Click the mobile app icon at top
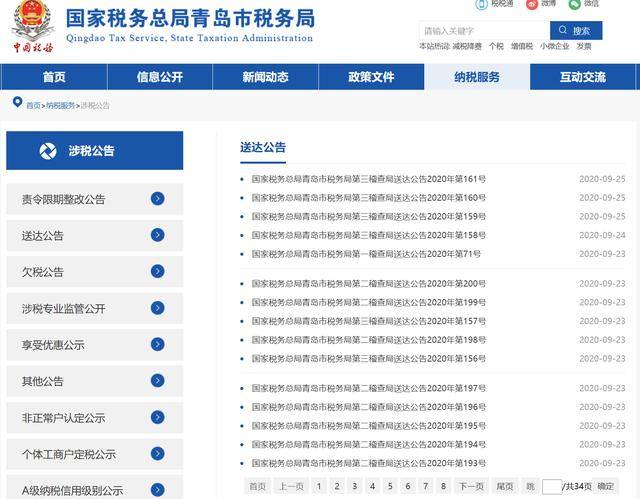This screenshot has height=499, width=640. coord(482,4)
